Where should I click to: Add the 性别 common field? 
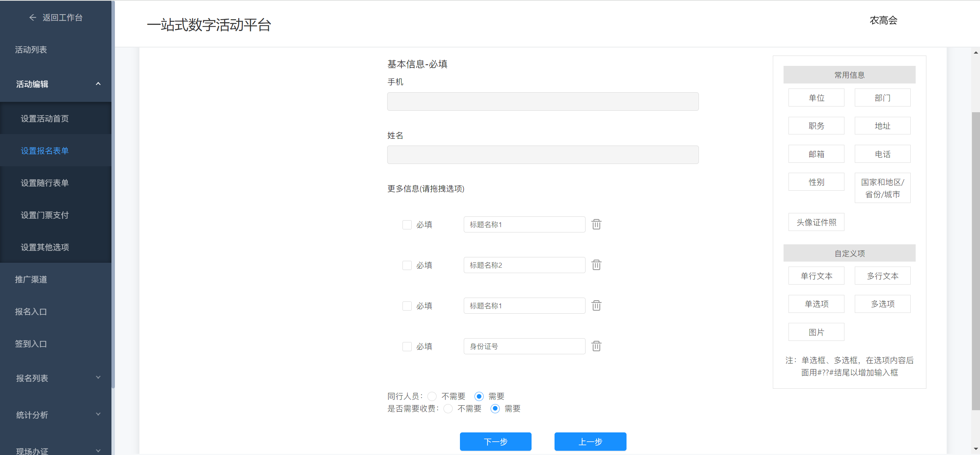click(816, 182)
